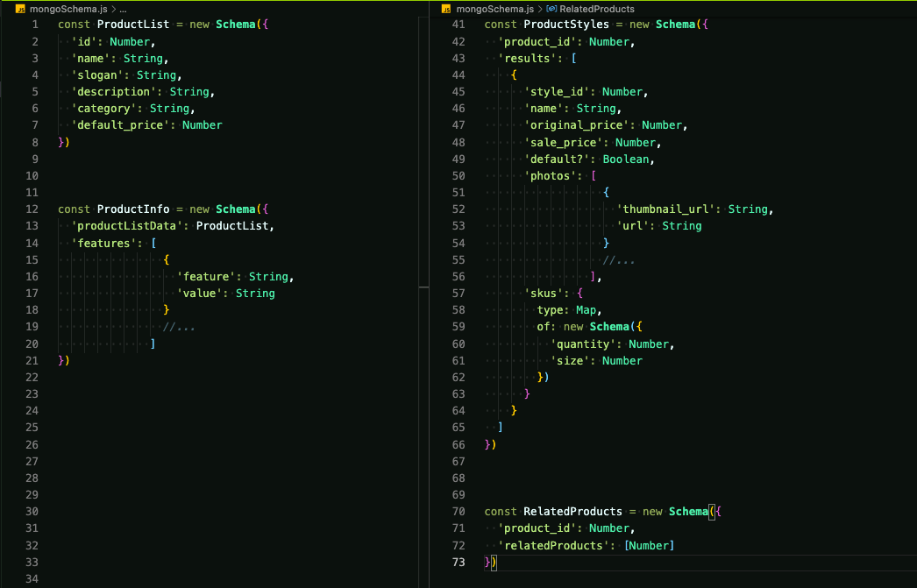Click line number 73 in the right editor

point(458,562)
